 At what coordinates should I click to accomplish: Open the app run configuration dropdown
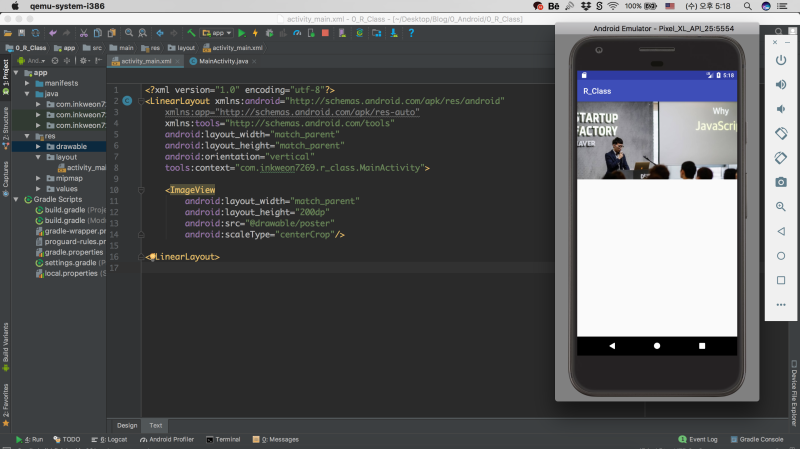point(217,33)
